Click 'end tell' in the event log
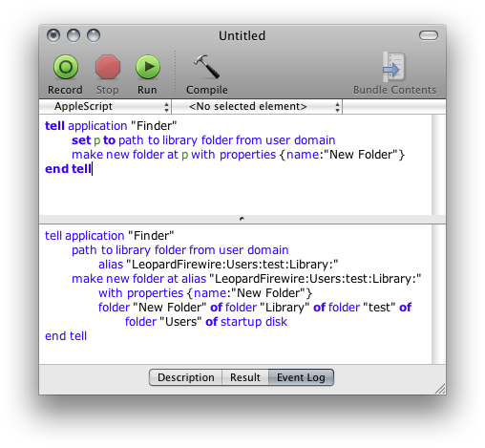Viewport: 485px width, 448px height. tap(66, 336)
